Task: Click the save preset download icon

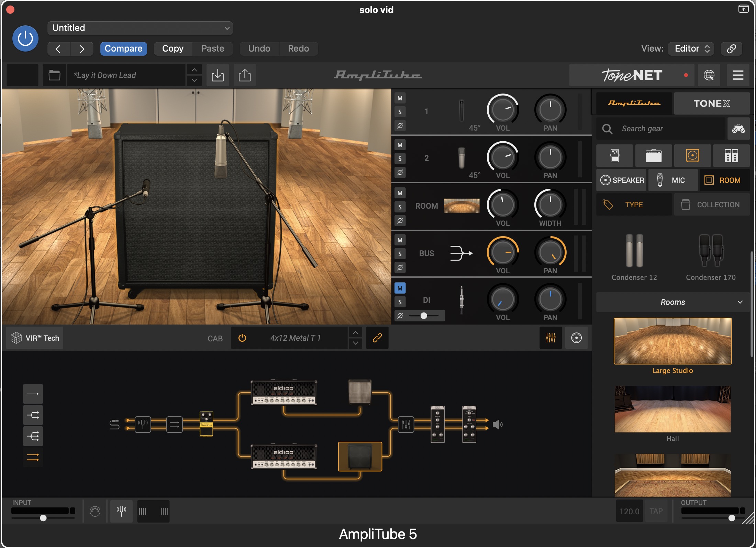Action: pos(218,75)
